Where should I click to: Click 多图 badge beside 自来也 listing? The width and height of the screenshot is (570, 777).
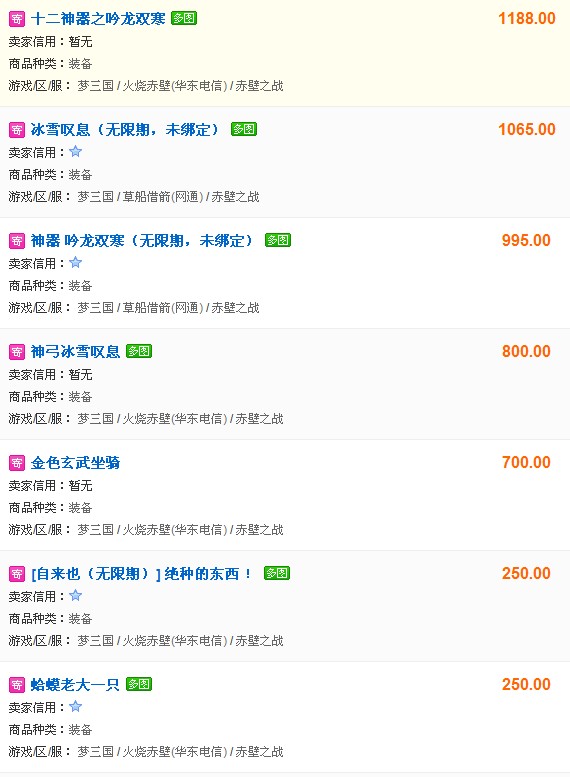tap(277, 573)
